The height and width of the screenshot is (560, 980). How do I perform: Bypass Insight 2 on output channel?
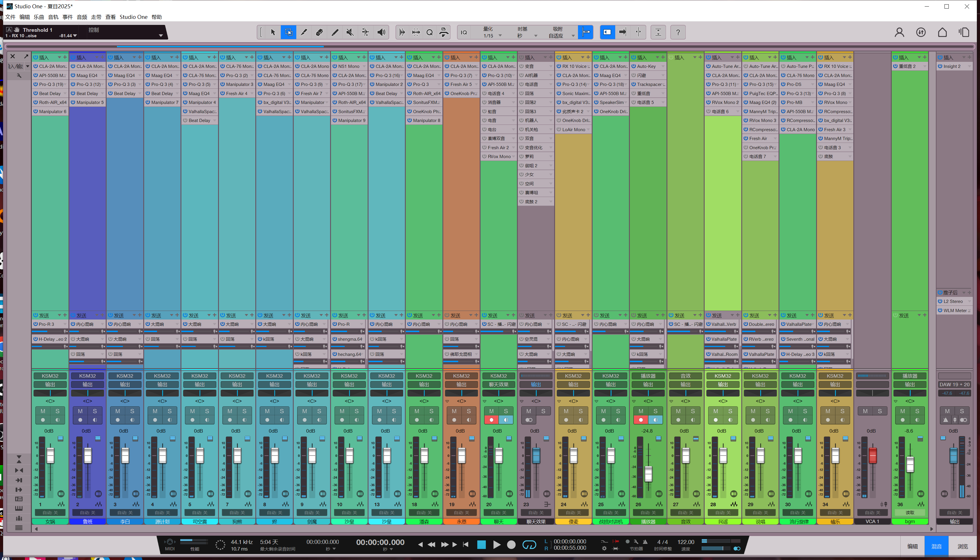[x=940, y=66]
